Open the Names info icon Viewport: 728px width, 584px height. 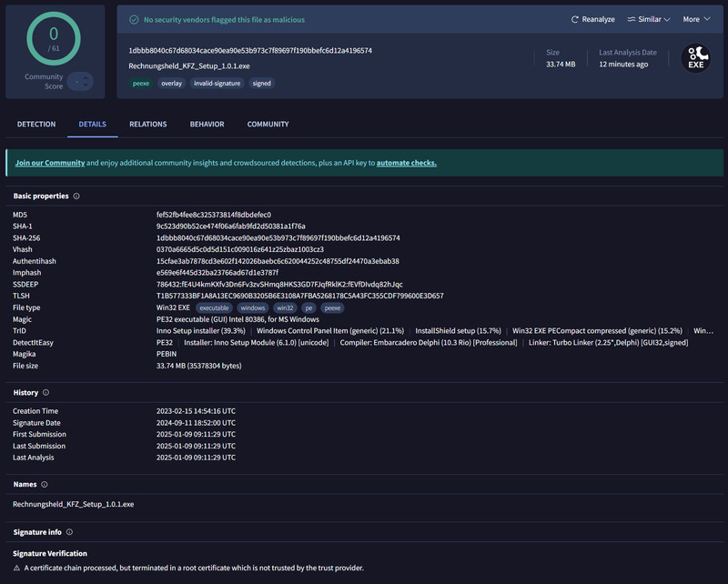coord(44,484)
